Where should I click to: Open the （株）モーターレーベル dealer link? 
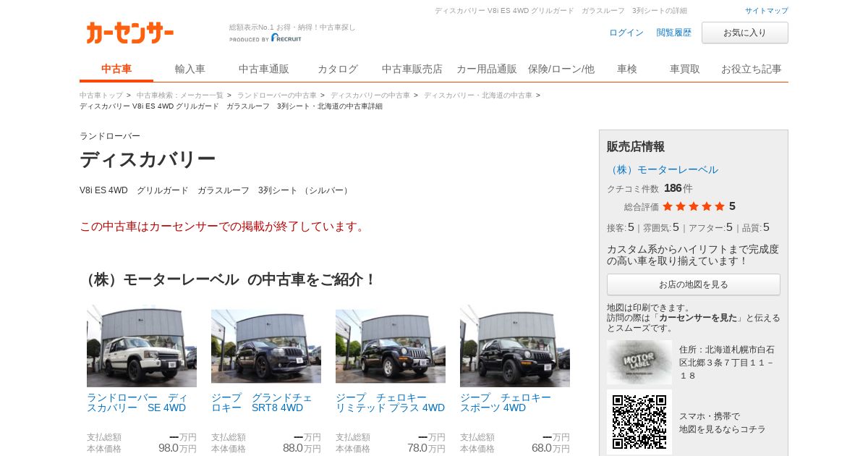tap(663, 169)
